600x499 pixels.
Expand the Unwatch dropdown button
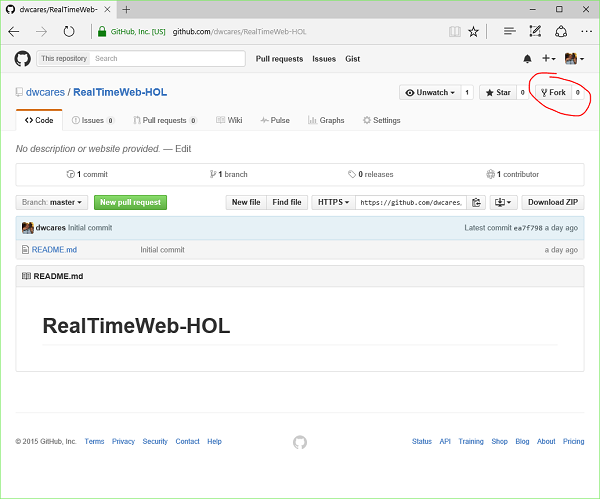430,93
